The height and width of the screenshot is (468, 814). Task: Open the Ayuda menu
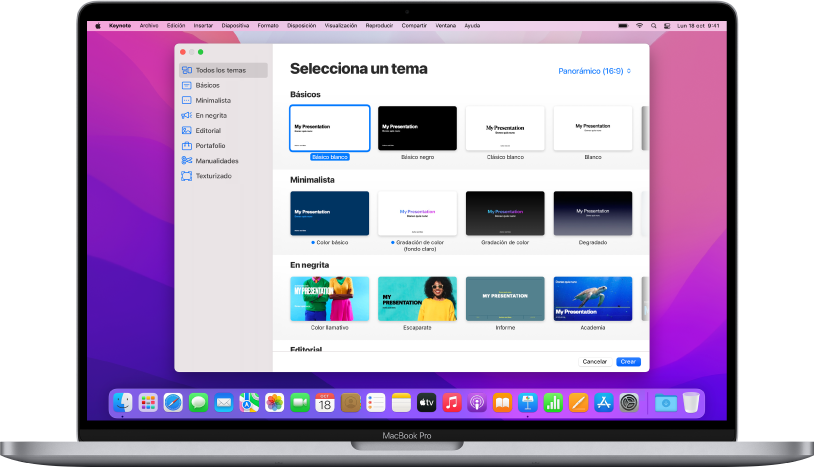coord(472,25)
